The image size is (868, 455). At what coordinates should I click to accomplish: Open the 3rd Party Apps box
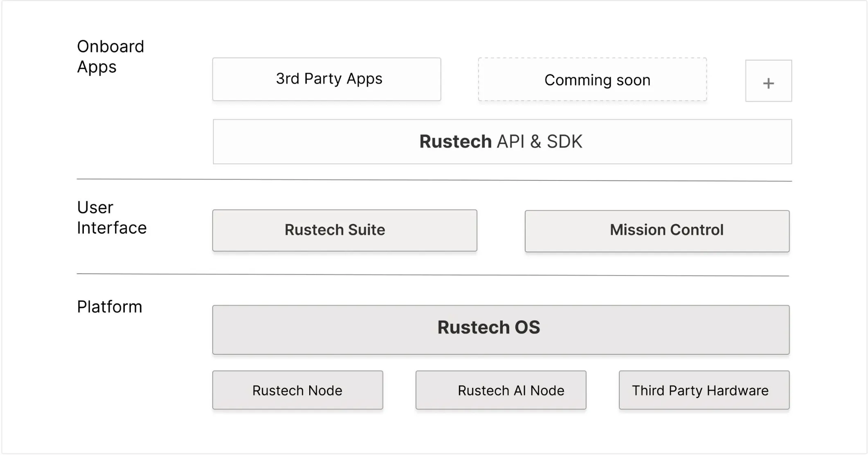[326, 79]
